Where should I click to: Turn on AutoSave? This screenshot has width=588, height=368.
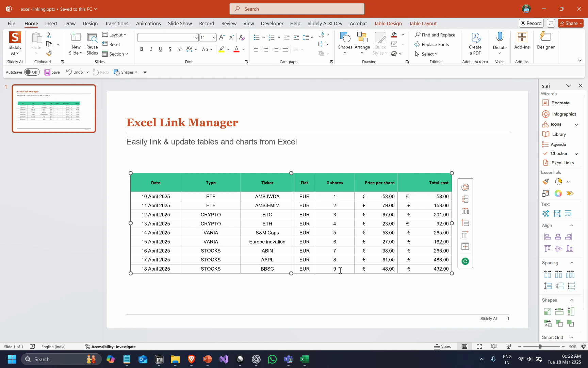pyautogui.click(x=32, y=72)
